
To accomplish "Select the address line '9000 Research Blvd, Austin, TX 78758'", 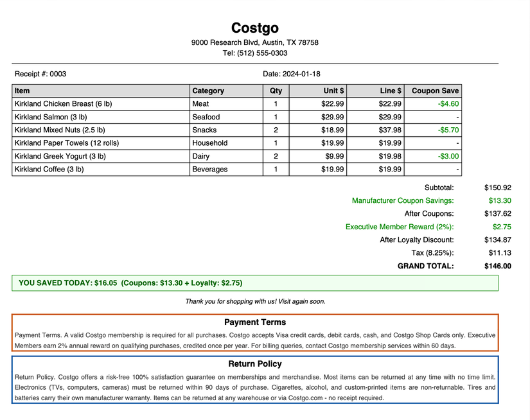I will [x=255, y=42].
